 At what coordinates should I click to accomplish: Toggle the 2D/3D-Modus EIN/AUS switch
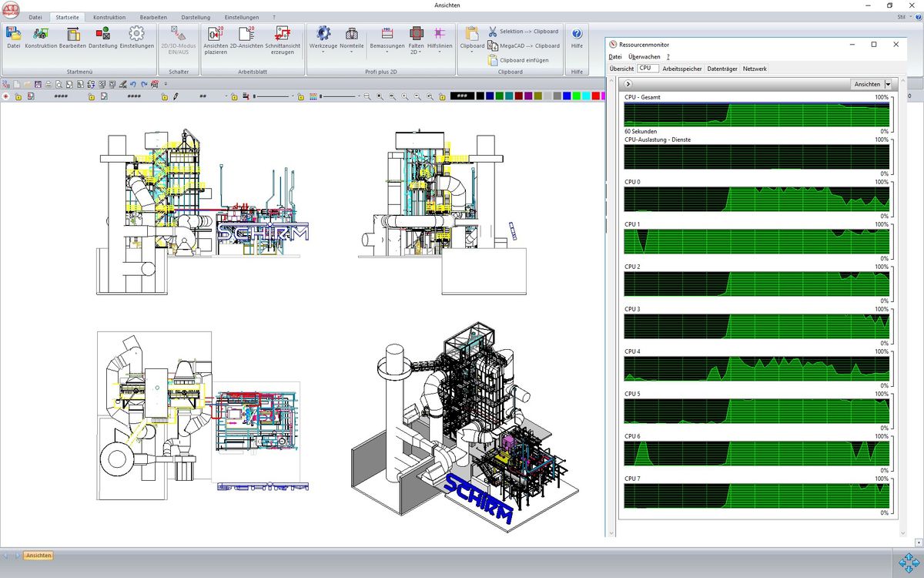pyautogui.click(x=178, y=40)
